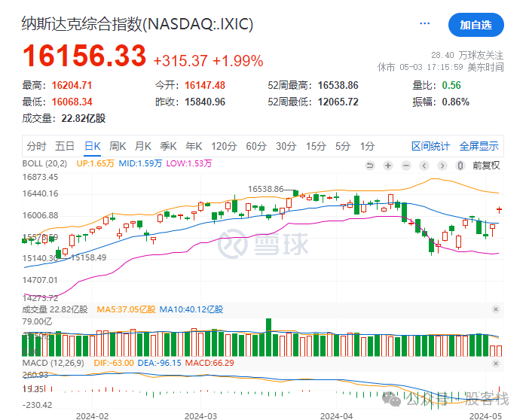Select the 季K quarterly candlestick tab
Image resolution: width=526 pixels, height=420 pixels.
coord(168,146)
